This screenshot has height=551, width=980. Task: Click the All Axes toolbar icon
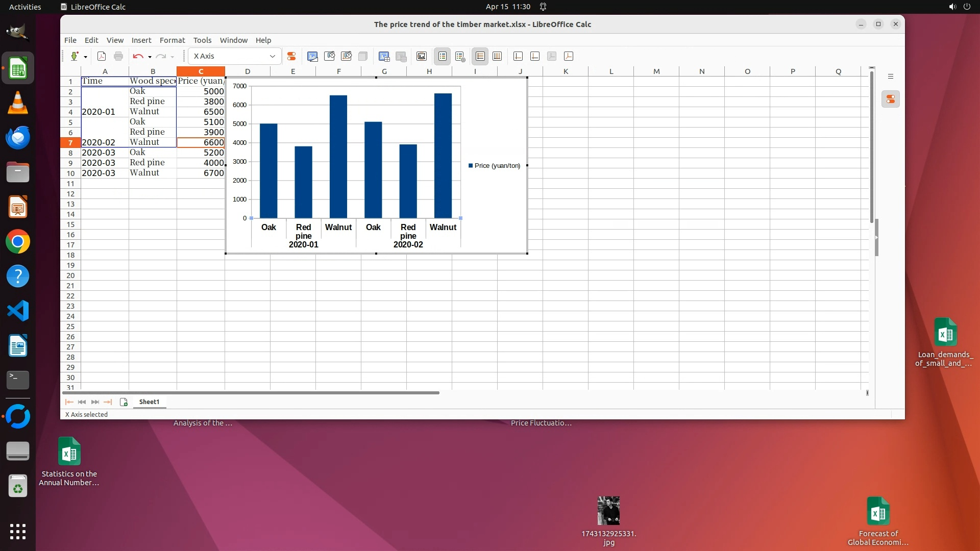[x=569, y=56]
